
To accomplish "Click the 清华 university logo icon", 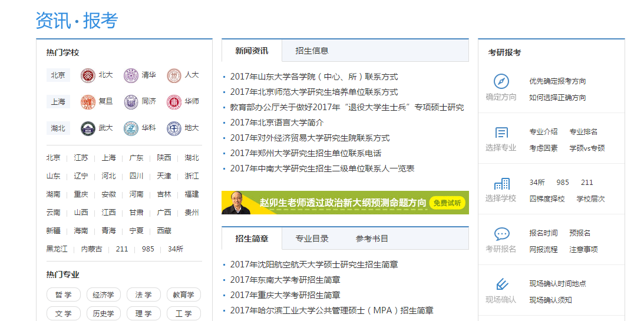I will [131, 76].
